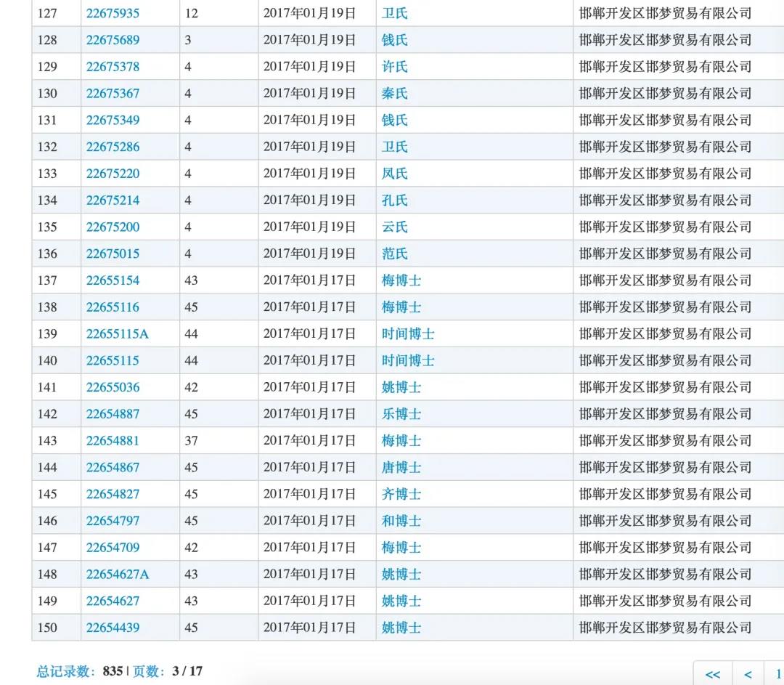Click the previous page < button

(x=748, y=674)
